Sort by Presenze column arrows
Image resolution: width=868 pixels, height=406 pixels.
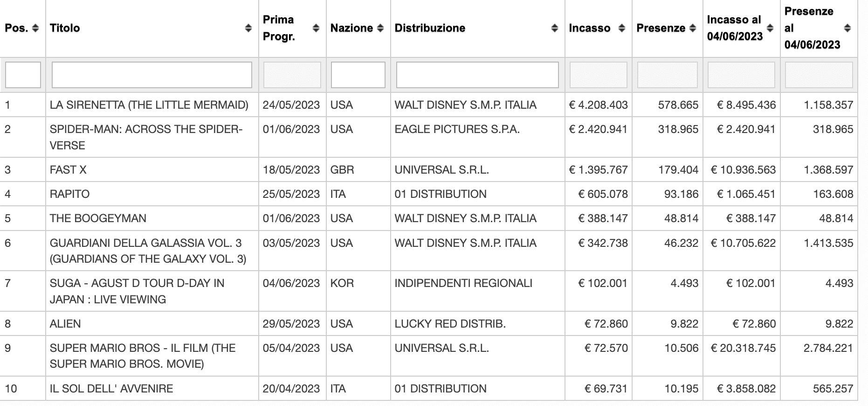[693, 28]
